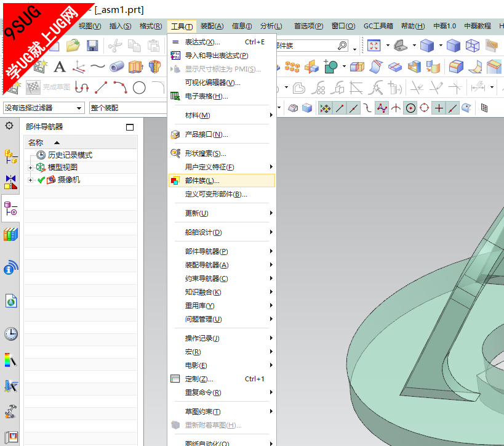
Task: Open 产品接口(N) menu entry
Action: [x=222, y=134]
